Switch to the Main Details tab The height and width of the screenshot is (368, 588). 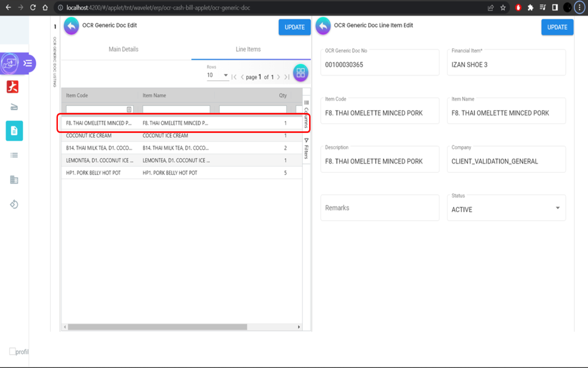pos(123,49)
